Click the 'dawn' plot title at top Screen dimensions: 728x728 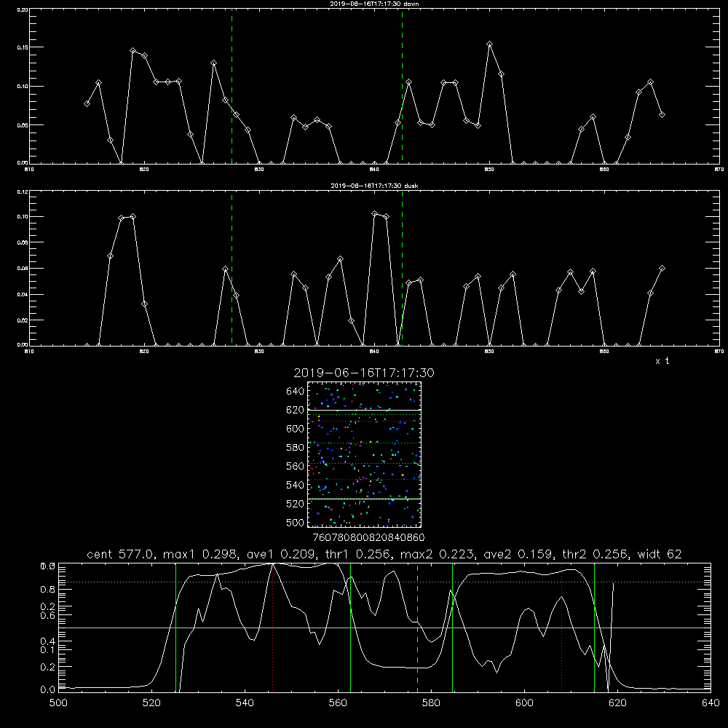pyautogui.click(x=374, y=4)
